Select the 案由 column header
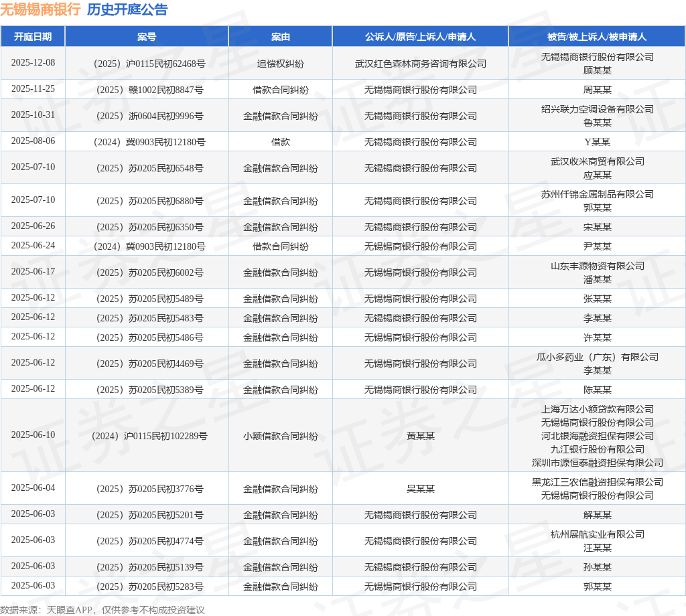The height and width of the screenshot is (616, 686). pyautogui.click(x=281, y=37)
